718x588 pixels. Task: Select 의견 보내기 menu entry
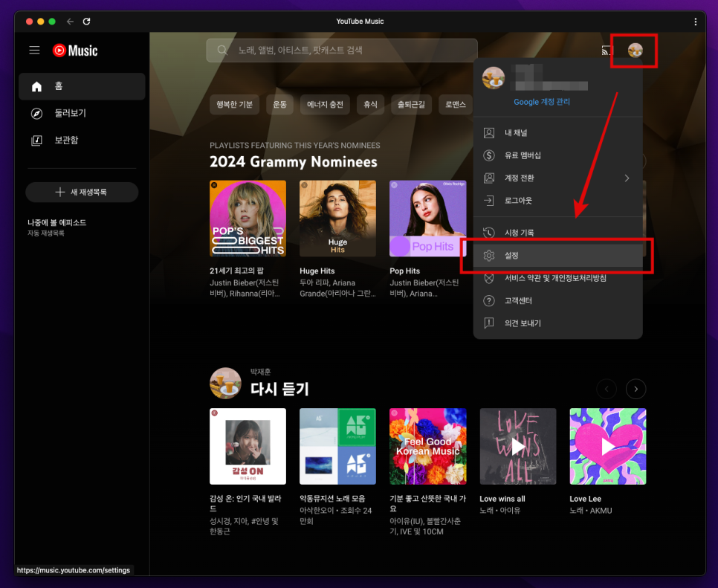(x=557, y=323)
